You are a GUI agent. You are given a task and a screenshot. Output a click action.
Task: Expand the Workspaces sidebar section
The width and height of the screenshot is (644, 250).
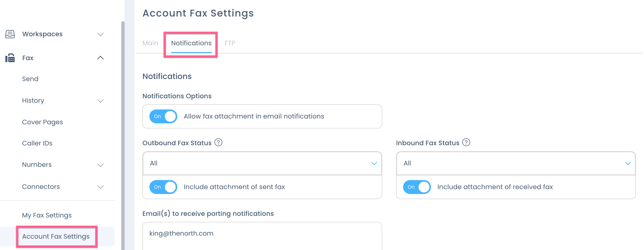click(x=100, y=34)
